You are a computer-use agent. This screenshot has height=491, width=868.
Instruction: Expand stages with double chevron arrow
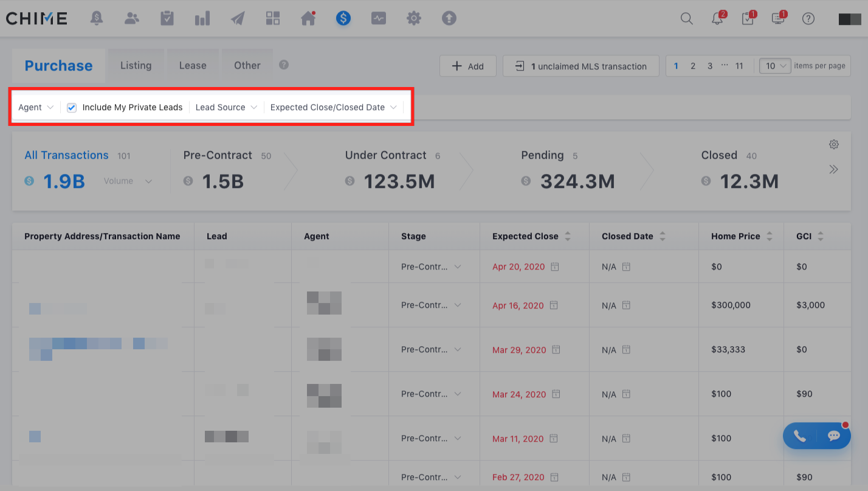[x=833, y=169]
